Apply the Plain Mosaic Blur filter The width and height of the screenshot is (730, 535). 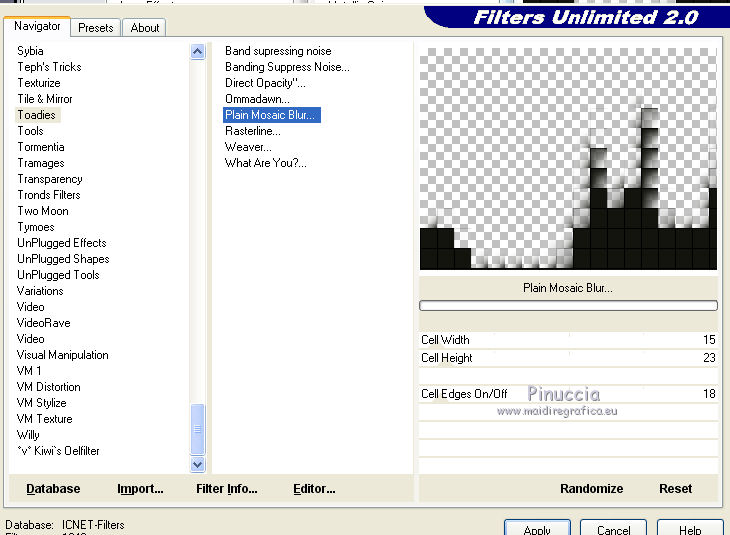(x=537, y=528)
